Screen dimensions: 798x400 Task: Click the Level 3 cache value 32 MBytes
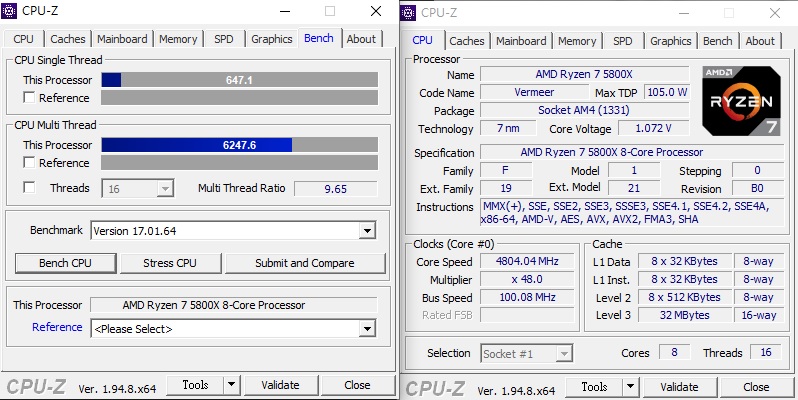[x=685, y=315]
